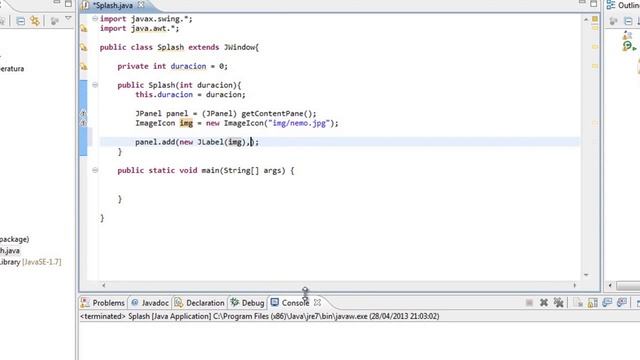
Task: Select the Outline view tab
Action: (623, 5)
